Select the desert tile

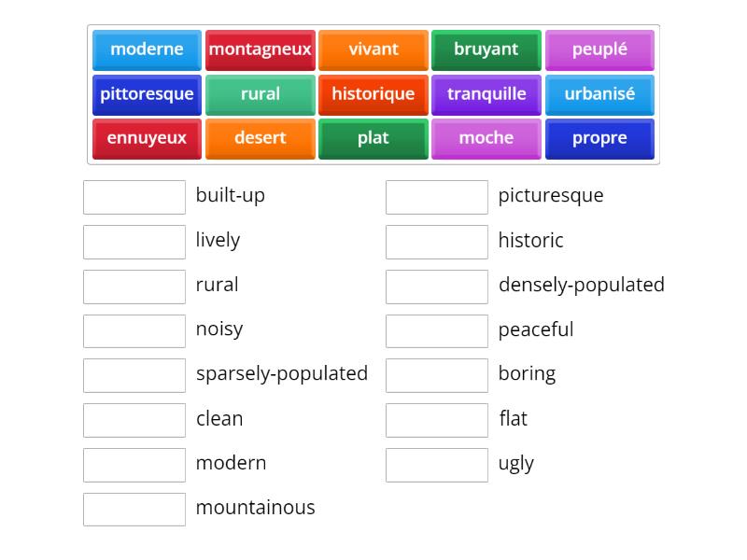click(x=260, y=138)
